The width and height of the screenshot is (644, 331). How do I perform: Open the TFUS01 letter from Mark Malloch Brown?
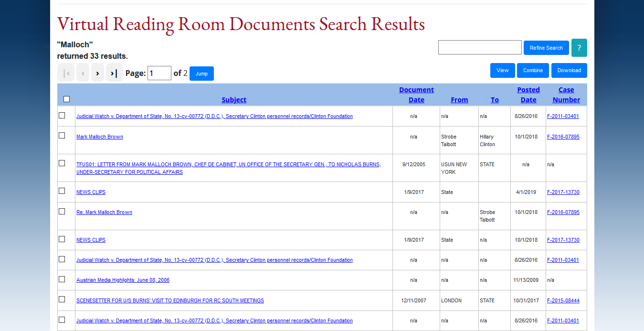point(228,168)
